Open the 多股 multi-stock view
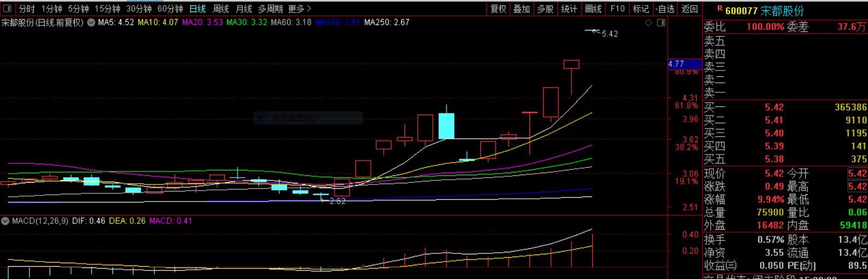Viewport: 868px width, 279px height. tap(545, 9)
